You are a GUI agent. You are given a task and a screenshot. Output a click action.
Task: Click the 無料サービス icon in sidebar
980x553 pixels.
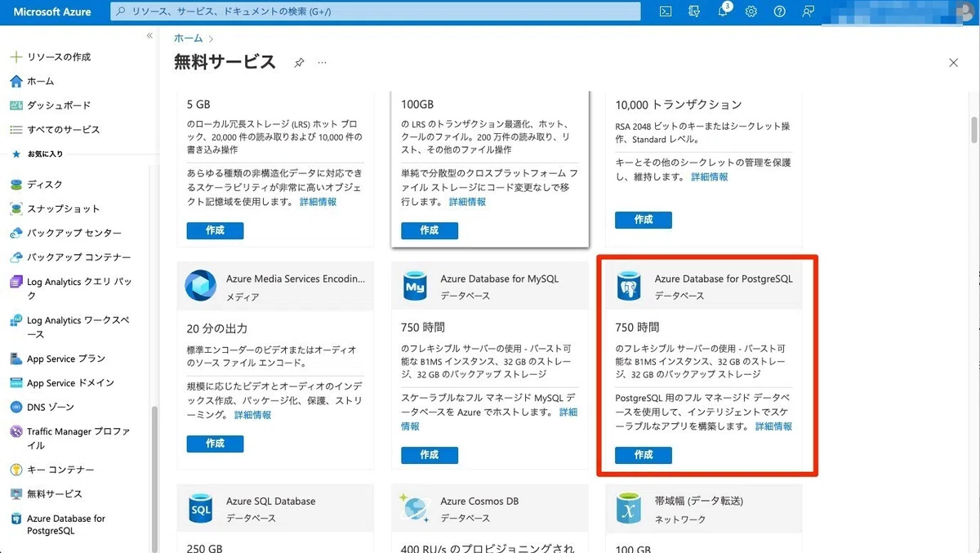pyautogui.click(x=16, y=493)
